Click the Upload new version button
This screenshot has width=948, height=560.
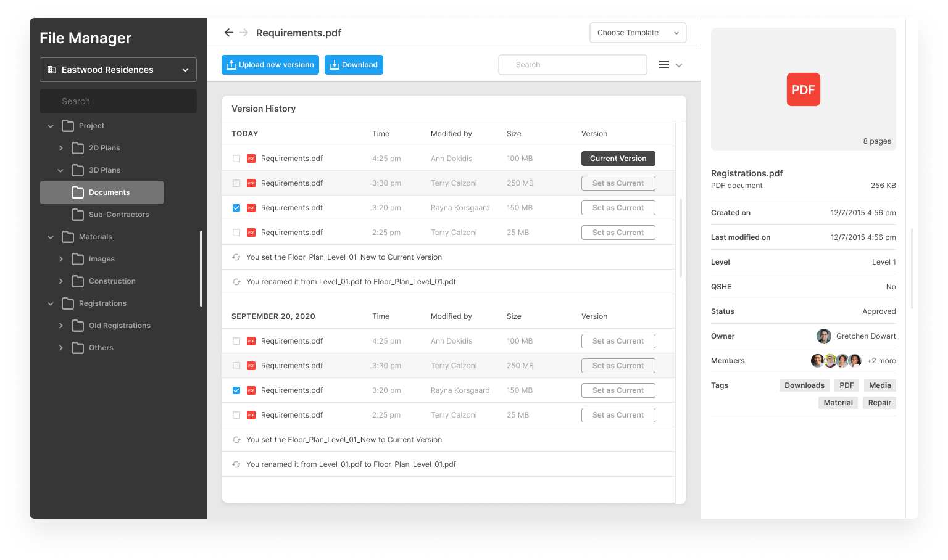pos(270,65)
